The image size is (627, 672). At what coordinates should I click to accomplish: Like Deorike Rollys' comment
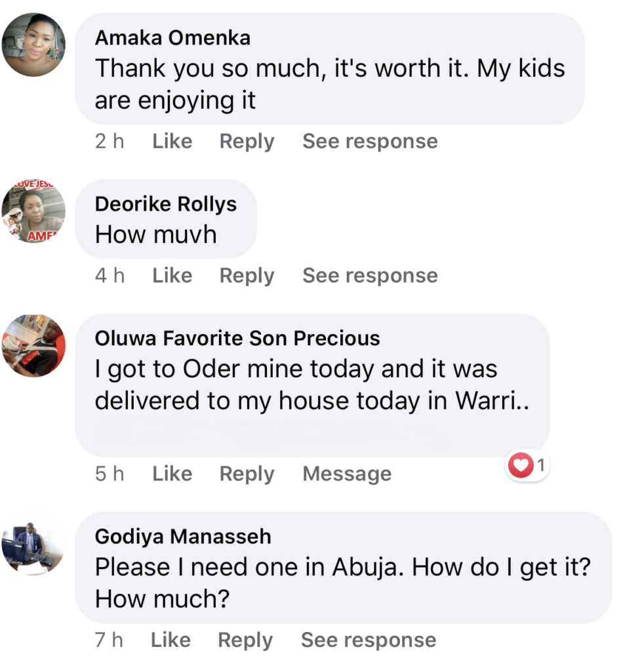point(172,275)
